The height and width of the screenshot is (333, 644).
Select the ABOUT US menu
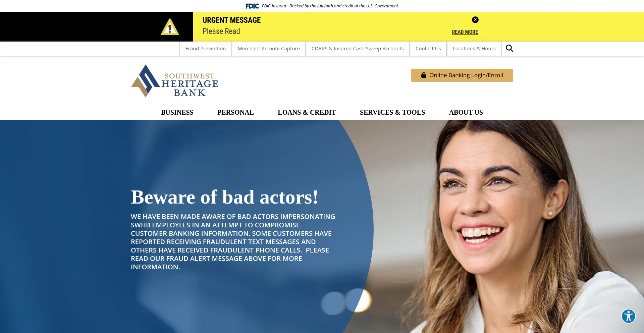pyautogui.click(x=466, y=112)
